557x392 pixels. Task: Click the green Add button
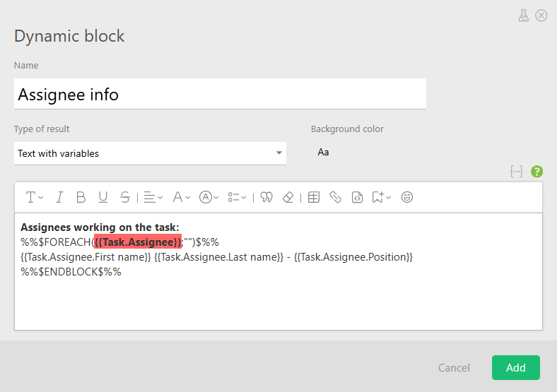(x=515, y=367)
